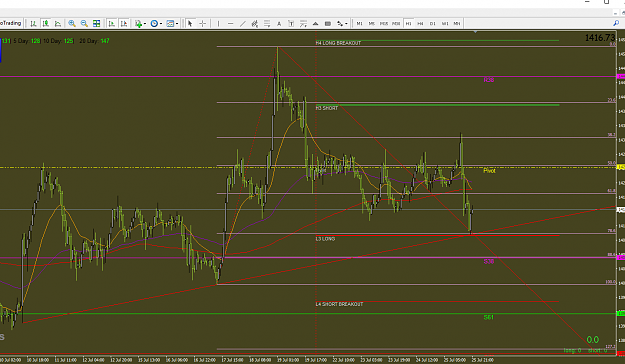625x364 pixels.
Task: Open templates icon
Action: pos(170,24)
